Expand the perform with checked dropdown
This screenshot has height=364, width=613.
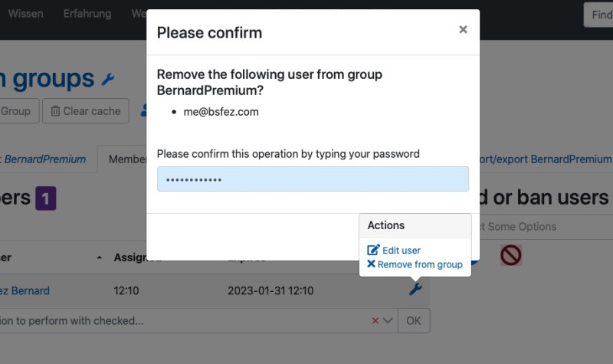pyautogui.click(x=388, y=320)
